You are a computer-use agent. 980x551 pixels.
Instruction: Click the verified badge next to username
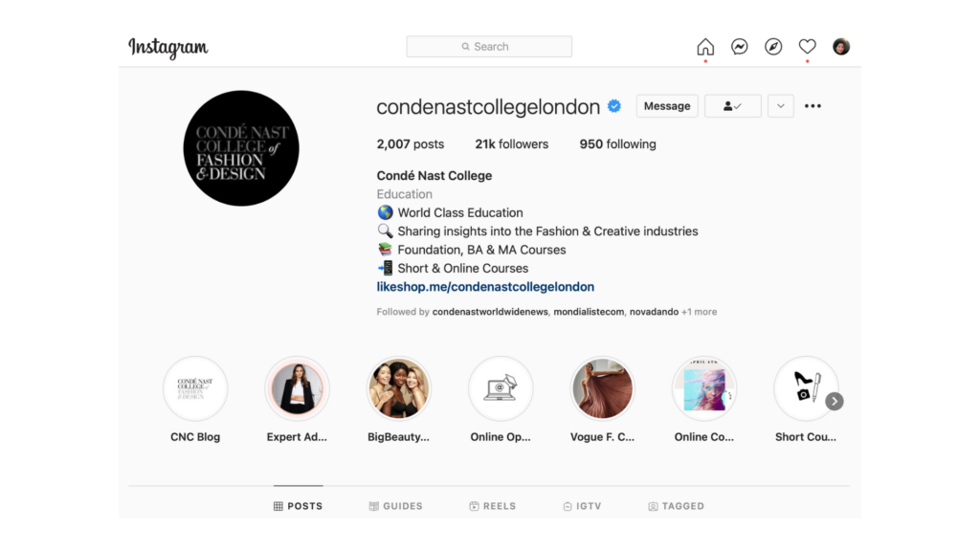614,106
